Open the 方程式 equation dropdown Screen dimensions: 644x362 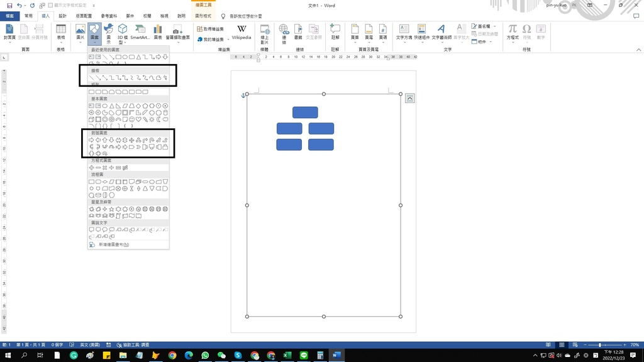point(513,34)
